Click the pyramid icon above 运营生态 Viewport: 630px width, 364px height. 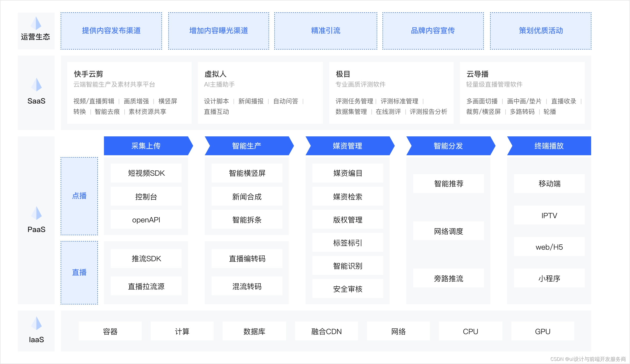point(36,23)
